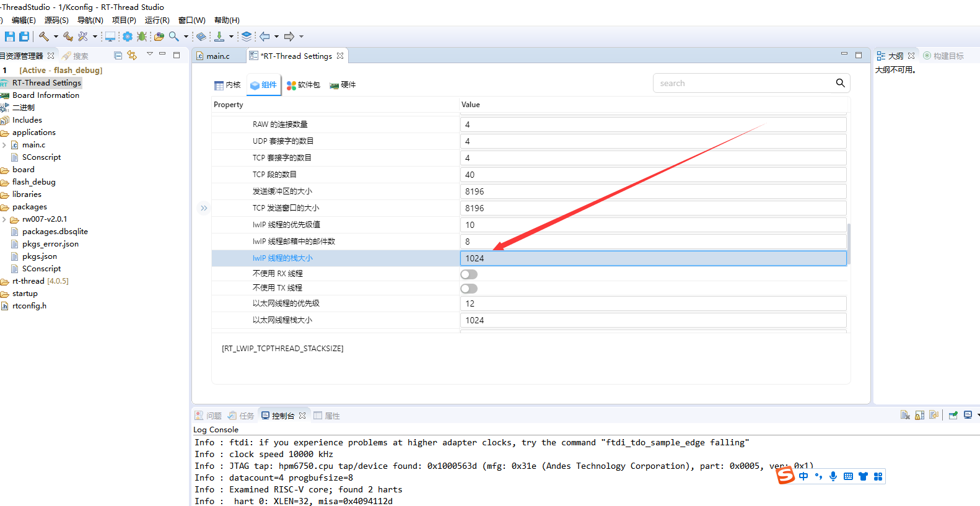The image size is (980, 506).
Task: Open RT-Thread settings gear icon
Action: click(128, 37)
